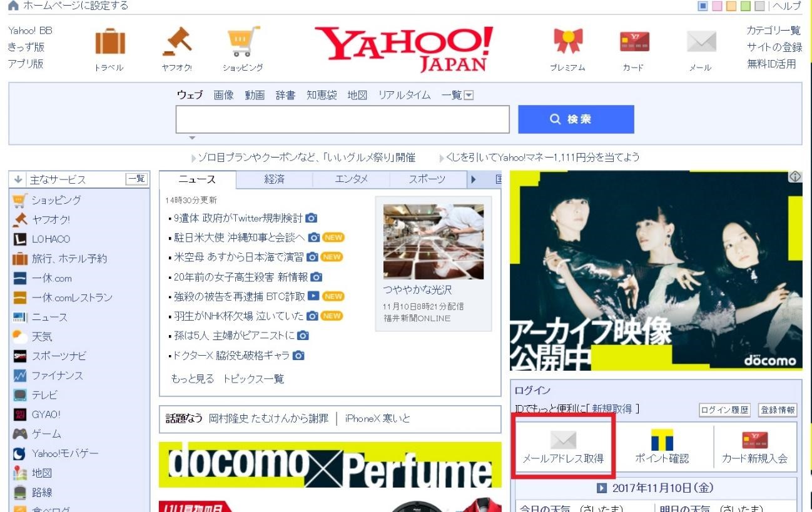The width and height of the screenshot is (812, 512).
Task: Click the ログイン履歴 button
Action: (x=725, y=410)
